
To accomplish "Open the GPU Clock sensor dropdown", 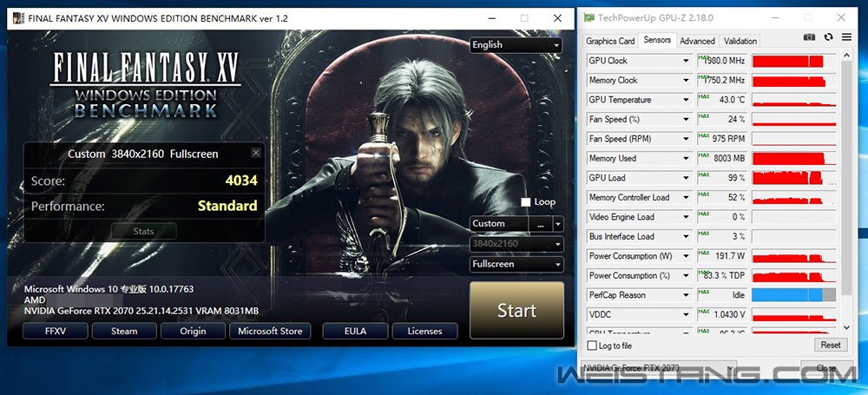I will 687,61.
